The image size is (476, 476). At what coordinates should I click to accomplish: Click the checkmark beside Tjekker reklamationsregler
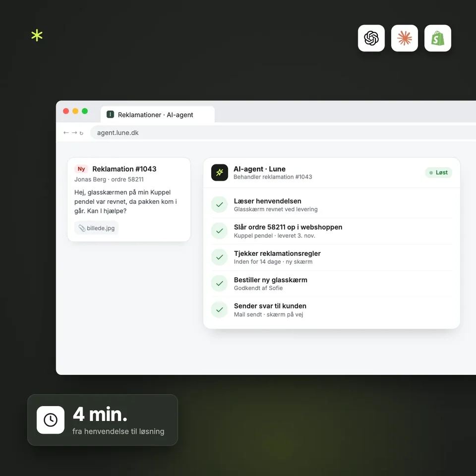click(x=220, y=257)
